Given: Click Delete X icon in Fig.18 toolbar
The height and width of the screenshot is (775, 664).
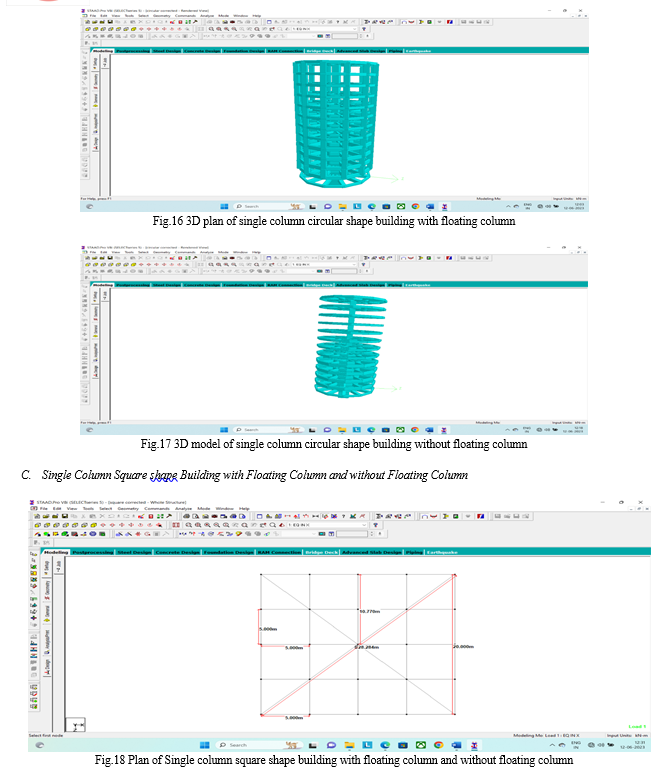Looking at the screenshot, I should tap(102, 516).
